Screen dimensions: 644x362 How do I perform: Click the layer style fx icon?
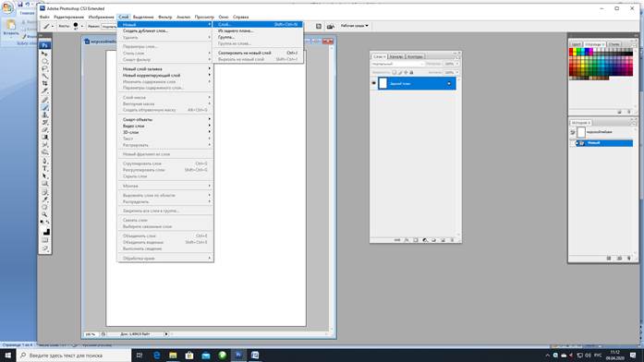407,240
